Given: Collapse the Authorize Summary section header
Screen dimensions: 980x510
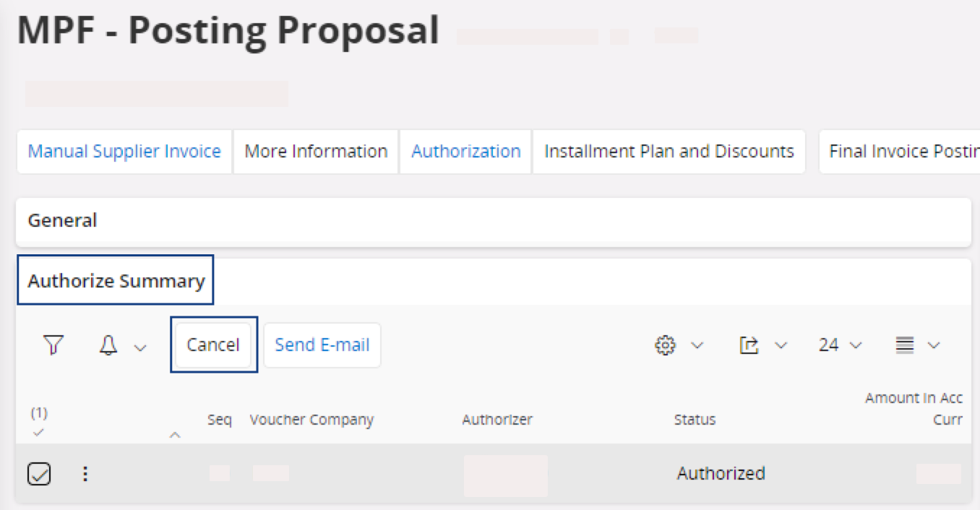Looking at the screenshot, I should pos(116,281).
